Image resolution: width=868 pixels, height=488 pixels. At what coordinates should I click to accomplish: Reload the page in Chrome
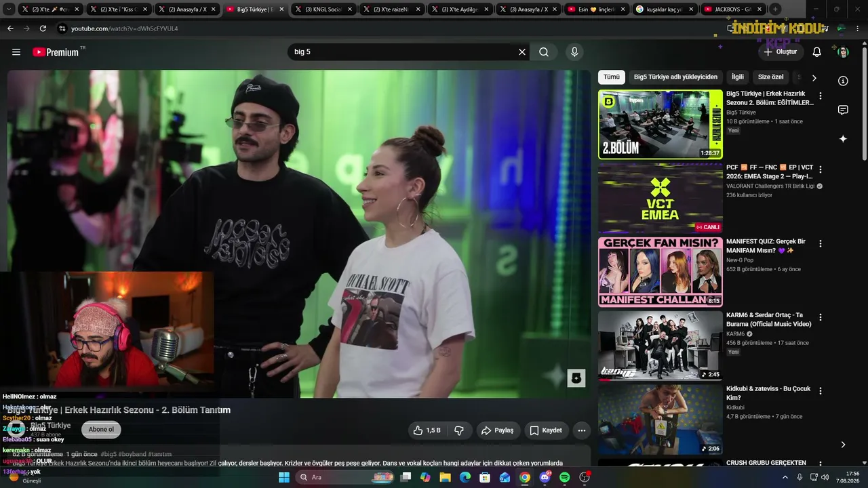(x=43, y=28)
